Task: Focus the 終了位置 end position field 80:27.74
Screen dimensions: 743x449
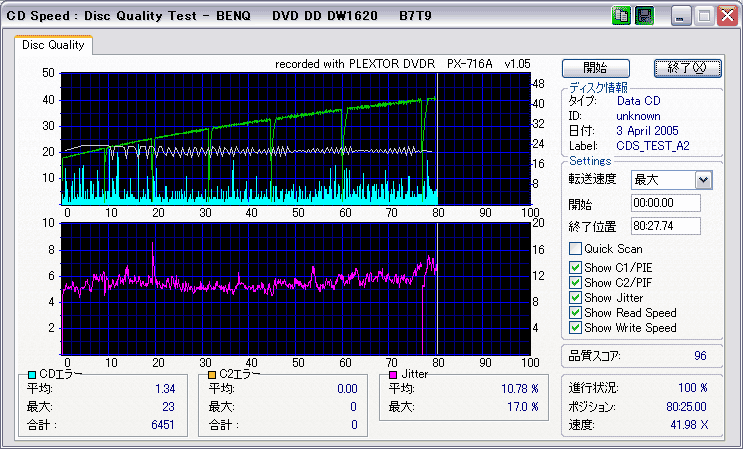Action: click(666, 226)
